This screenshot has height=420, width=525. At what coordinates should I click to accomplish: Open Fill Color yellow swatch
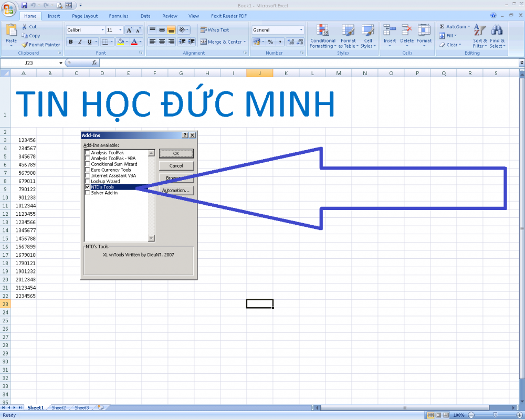point(121,42)
